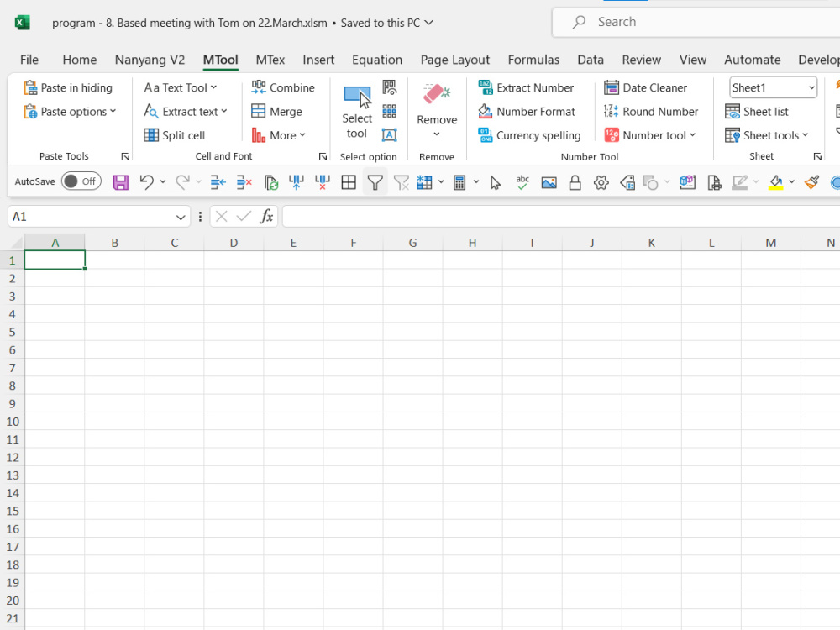Viewport: 840px width, 630px height.
Task: Click Paste in hiding button
Action: coord(67,87)
